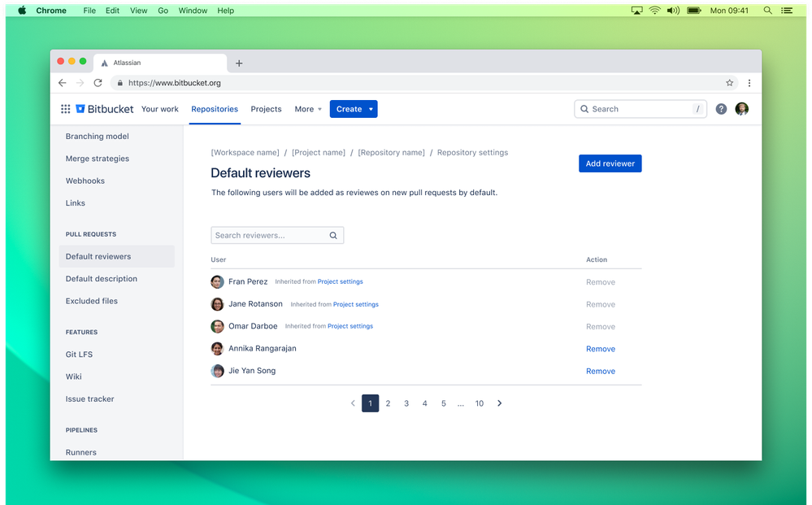The image size is (812, 505).
Task: Open the View menu
Action: coord(138,11)
